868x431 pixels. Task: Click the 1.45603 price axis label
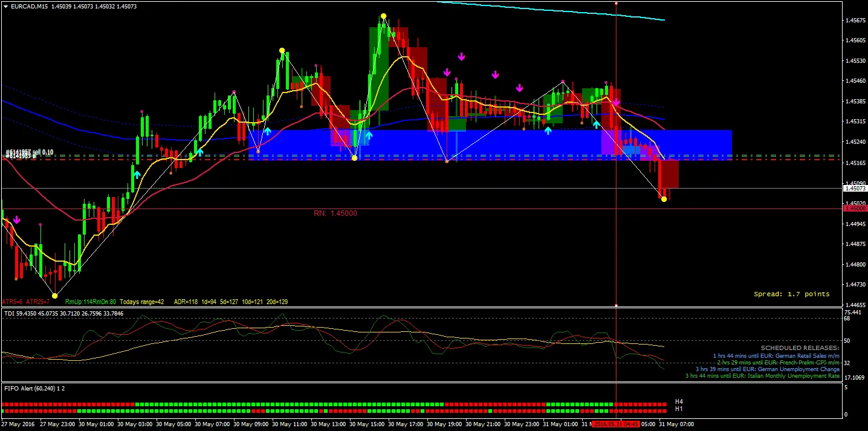coord(855,41)
